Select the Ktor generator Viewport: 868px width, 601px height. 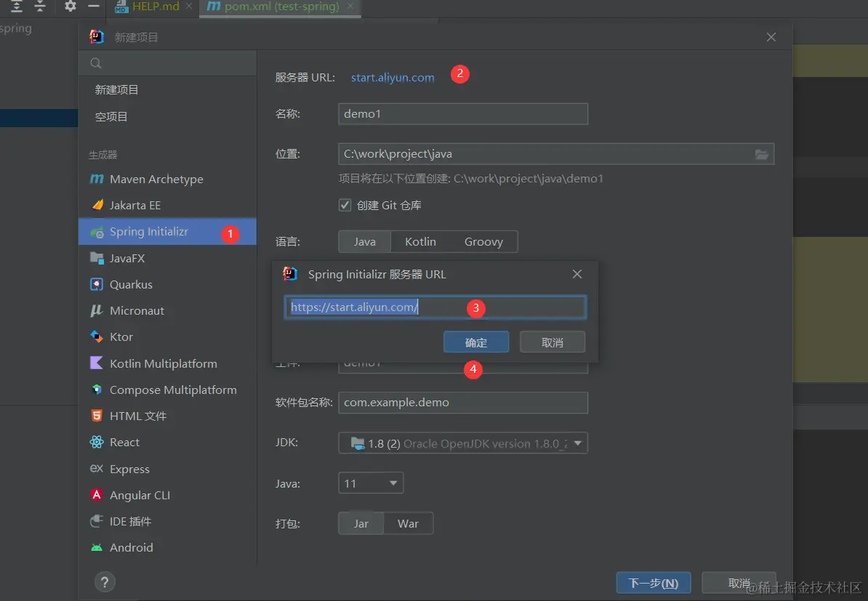[x=167, y=337]
